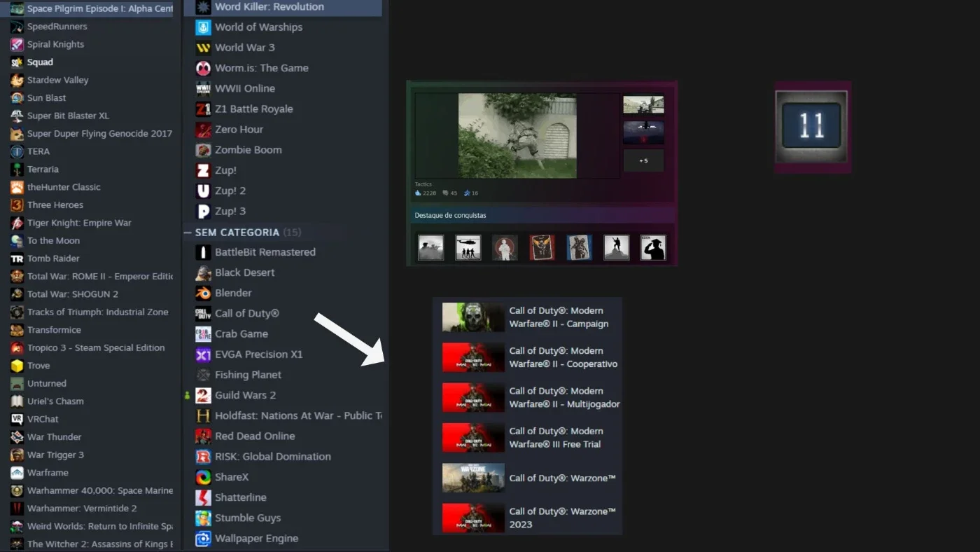Click the SpeedRunners game icon
Viewport: 980px width, 552px height.
coord(17,27)
